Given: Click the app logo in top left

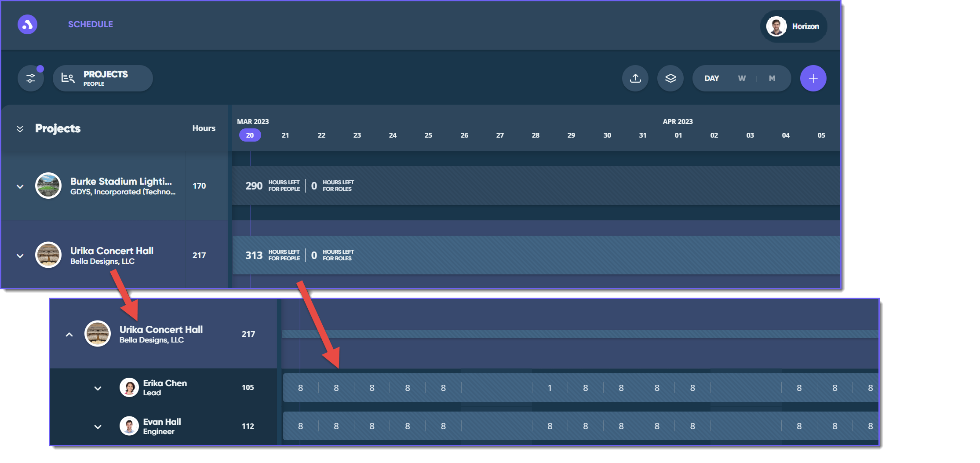Looking at the screenshot, I should (27, 24).
